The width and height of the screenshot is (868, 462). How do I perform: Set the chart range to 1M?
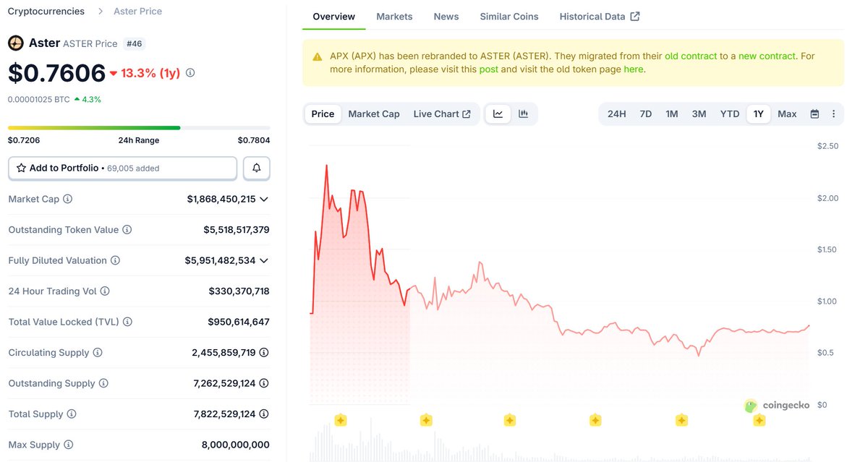point(672,114)
